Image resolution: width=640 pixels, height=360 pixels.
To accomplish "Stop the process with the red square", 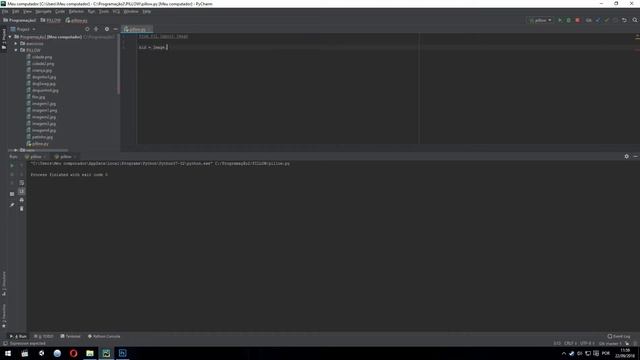I will pyautogui.click(x=578, y=20).
